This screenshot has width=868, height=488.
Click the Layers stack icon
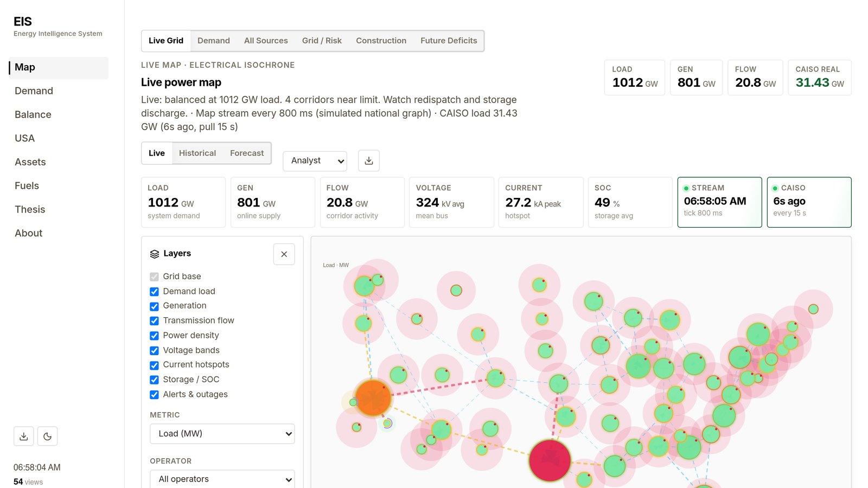pos(155,254)
